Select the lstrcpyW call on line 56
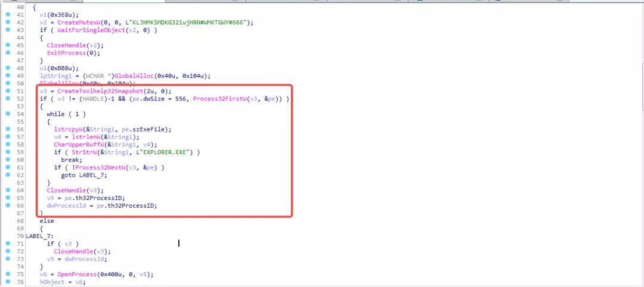The width and height of the screenshot is (644, 287). pos(67,129)
